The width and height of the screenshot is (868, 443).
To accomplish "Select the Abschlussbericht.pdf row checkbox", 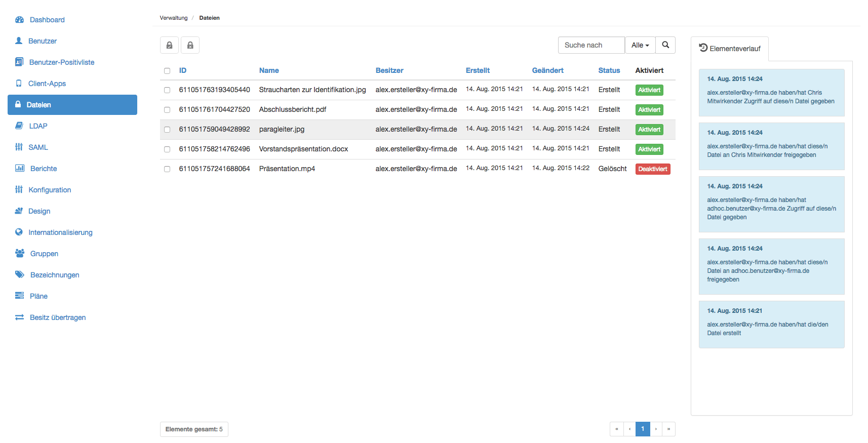I will coord(167,110).
